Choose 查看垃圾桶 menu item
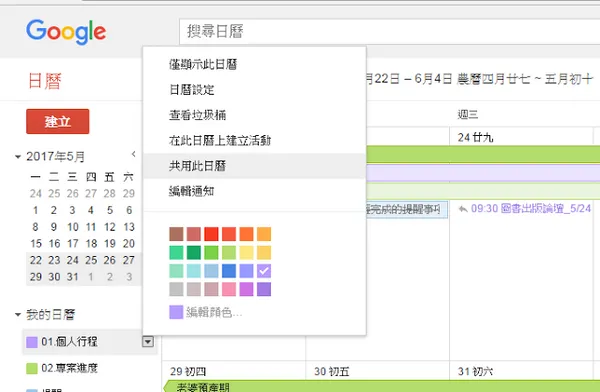This screenshot has width=600, height=392. (254, 115)
